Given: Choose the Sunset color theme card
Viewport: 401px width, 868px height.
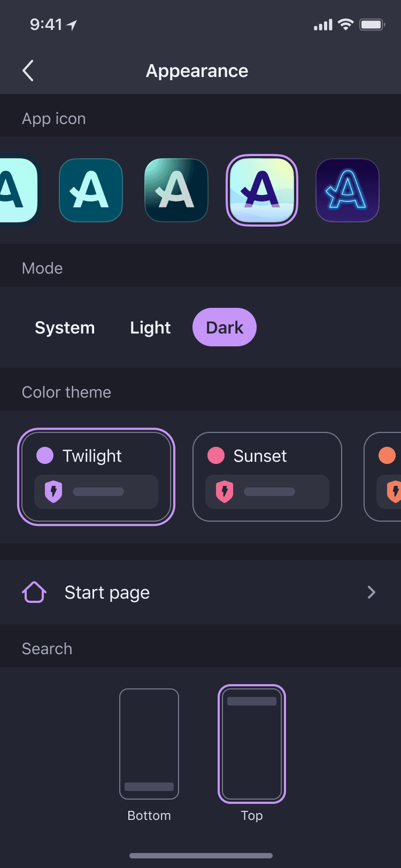Looking at the screenshot, I should 267,477.
